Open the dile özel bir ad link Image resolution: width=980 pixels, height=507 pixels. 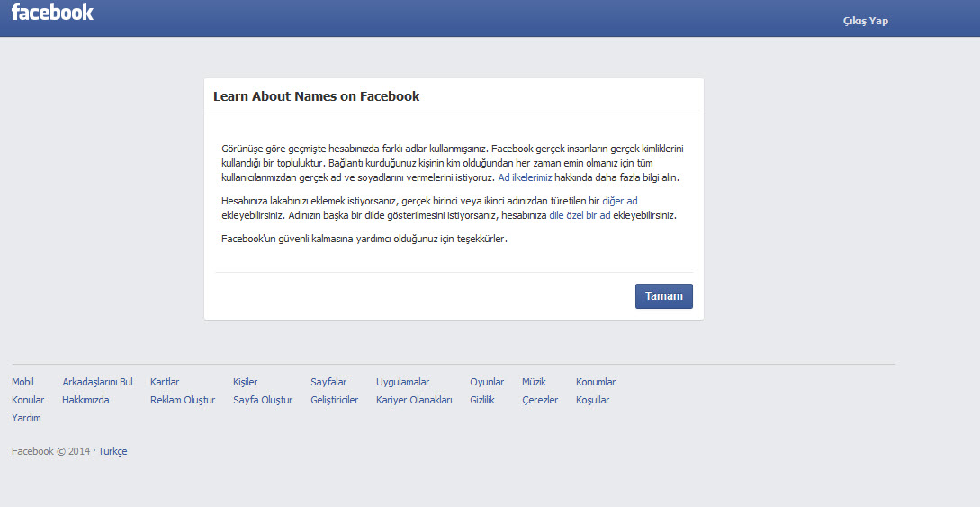click(580, 216)
